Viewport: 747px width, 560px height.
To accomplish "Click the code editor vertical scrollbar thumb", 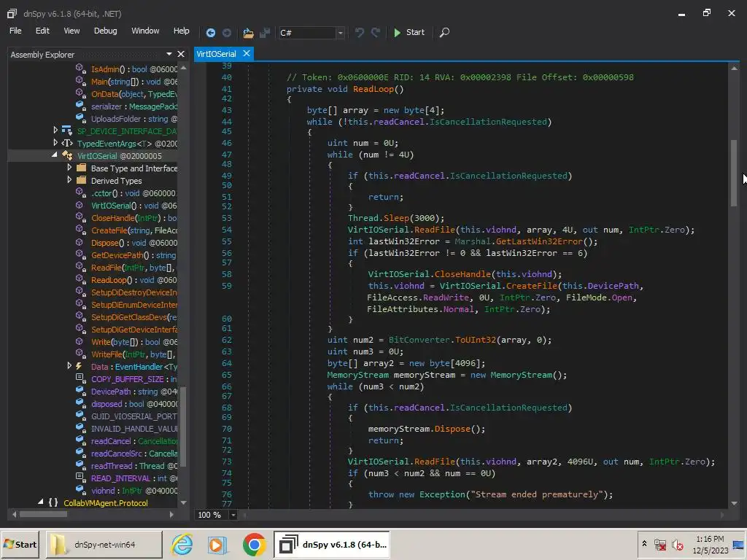I will [x=733, y=171].
